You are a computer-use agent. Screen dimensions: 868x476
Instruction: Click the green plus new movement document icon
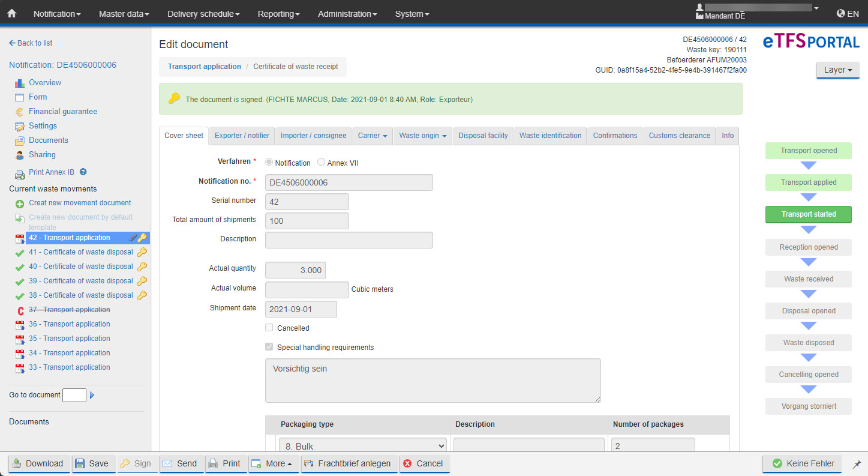tap(19, 203)
